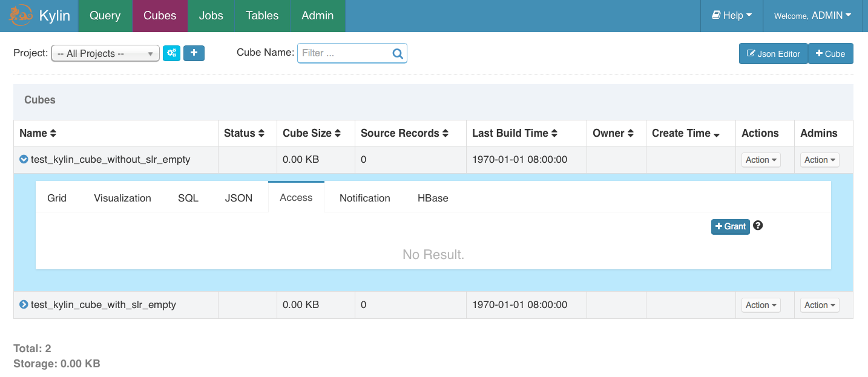Open the Help dropdown menu
The height and width of the screenshot is (377, 868).
[731, 16]
